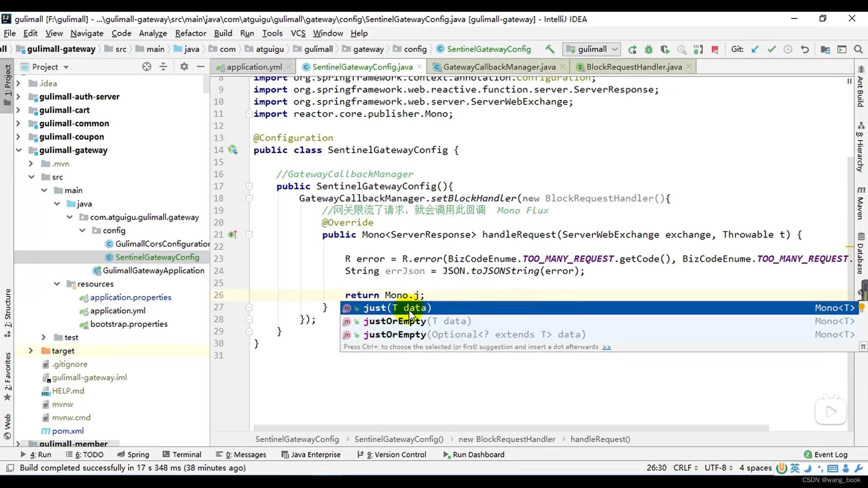Open Project panel settings gear
868x488 pixels.
(184, 67)
